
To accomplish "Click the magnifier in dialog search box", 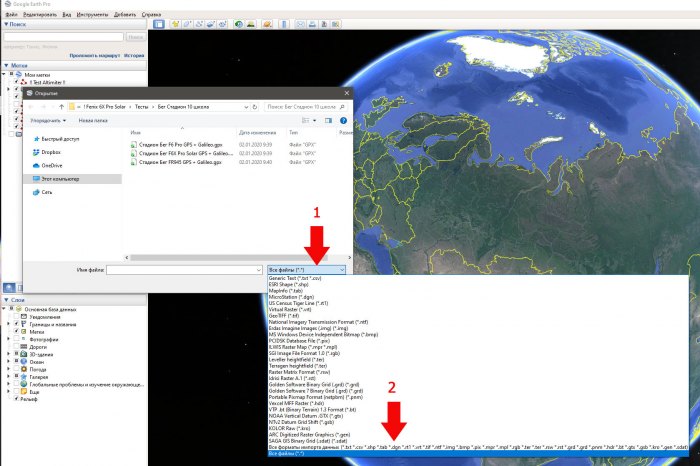I will coord(342,107).
